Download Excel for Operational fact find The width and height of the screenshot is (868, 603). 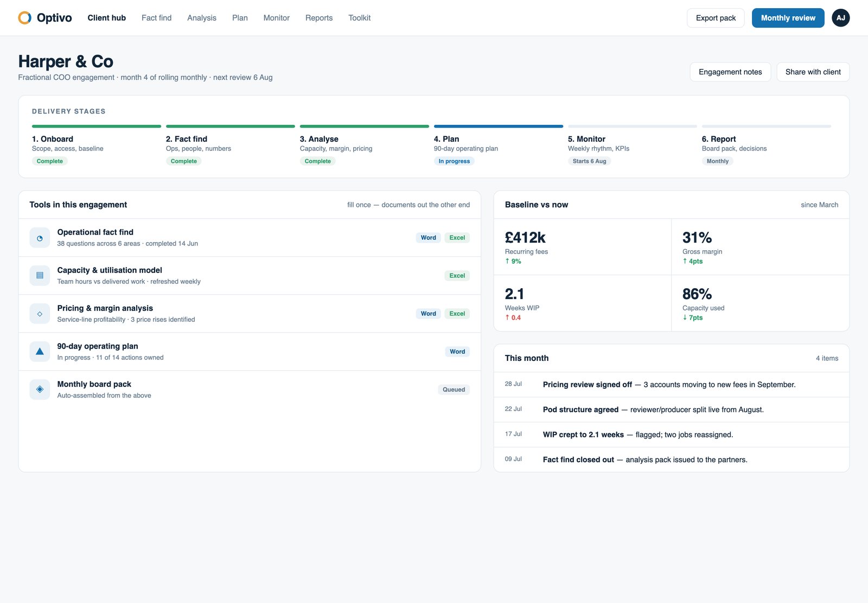point(457,238)
